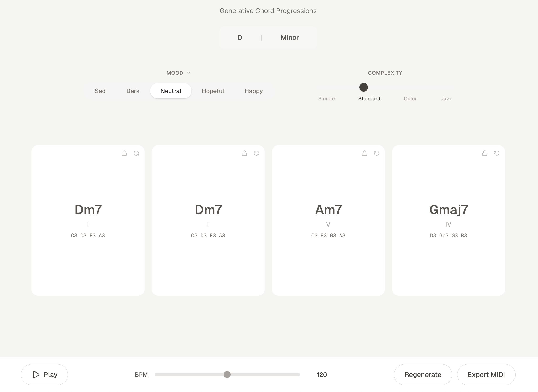Lock the second Dm7 chord card

(x=244, y=153)
